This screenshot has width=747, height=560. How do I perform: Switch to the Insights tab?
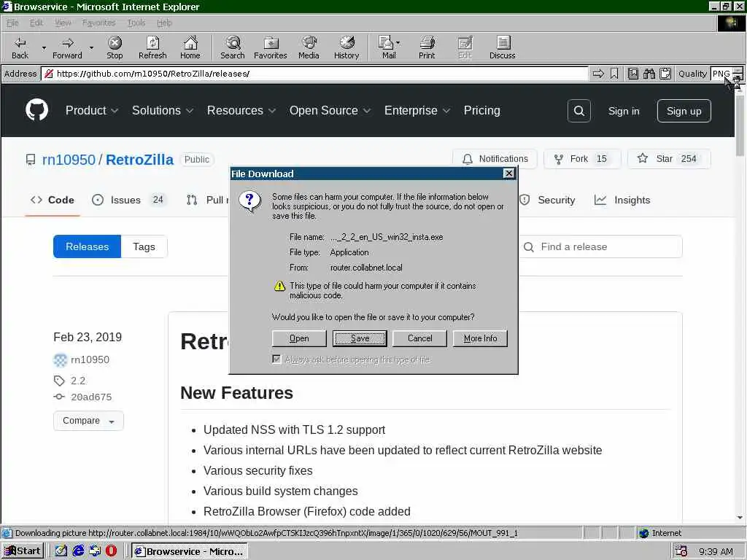pyautogui.click(x=622, y=200)
